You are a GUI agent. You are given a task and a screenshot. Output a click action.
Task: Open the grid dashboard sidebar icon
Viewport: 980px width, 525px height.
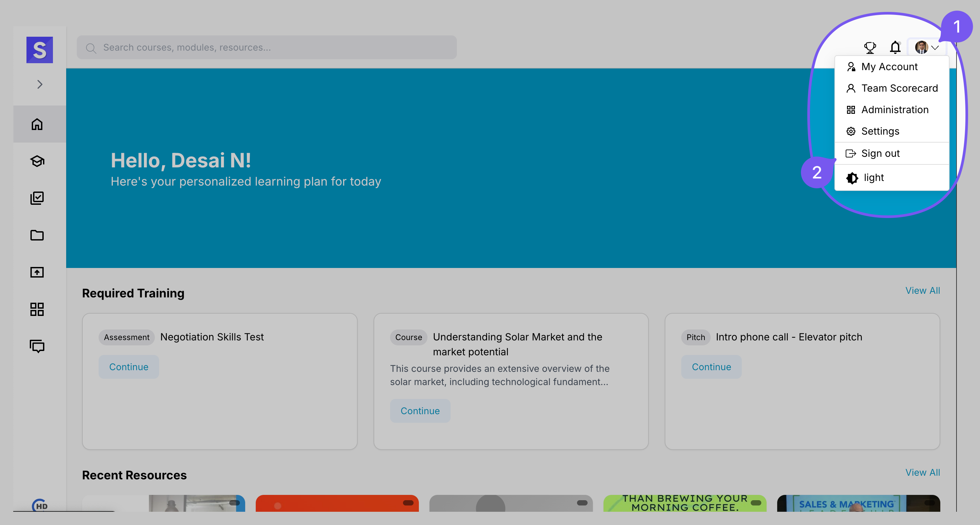pos(37,309)
